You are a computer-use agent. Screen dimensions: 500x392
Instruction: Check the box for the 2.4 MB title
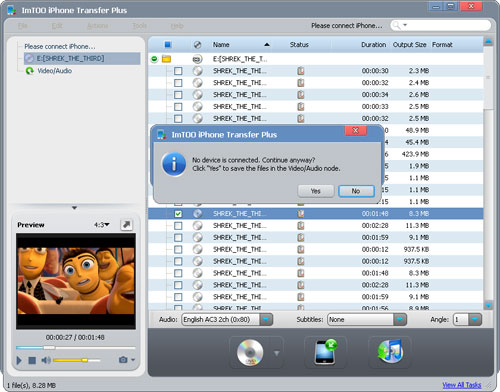pos(178,83)
